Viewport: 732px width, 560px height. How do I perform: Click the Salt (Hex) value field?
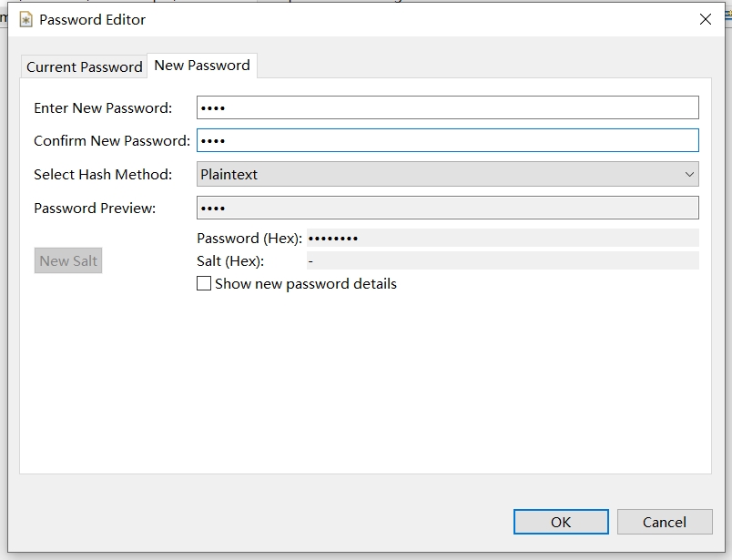coord(502,260)
